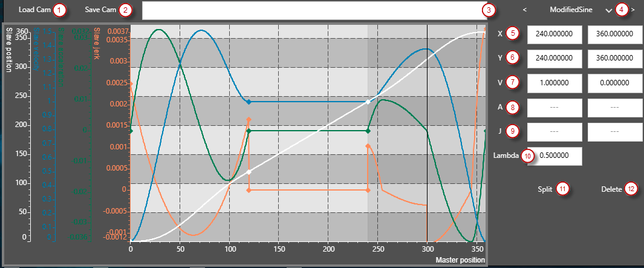
Task: Go to next motion law with right arrow
Action: 633,10
